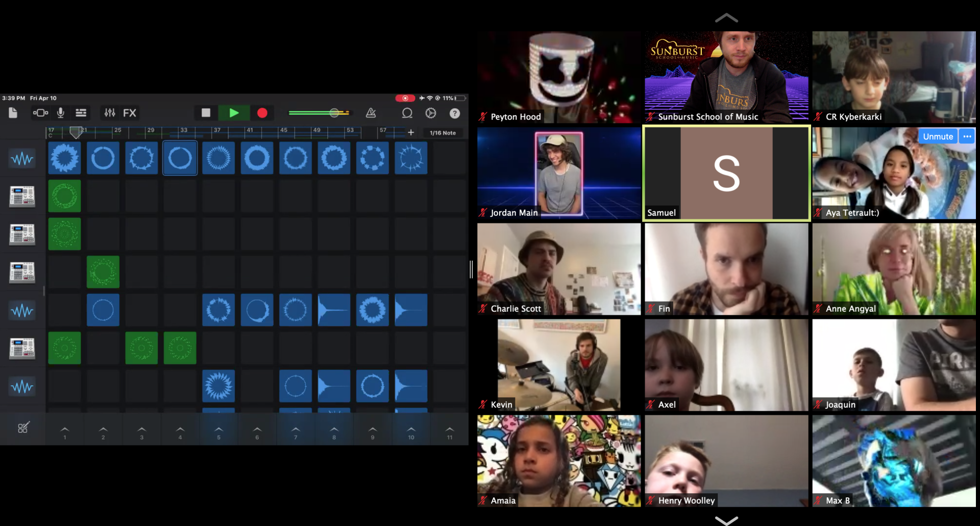Viewport: 980px width, 526px height.
Task: Toggle the green loop cell in track 6, column 3
Action: pos(141,348)
